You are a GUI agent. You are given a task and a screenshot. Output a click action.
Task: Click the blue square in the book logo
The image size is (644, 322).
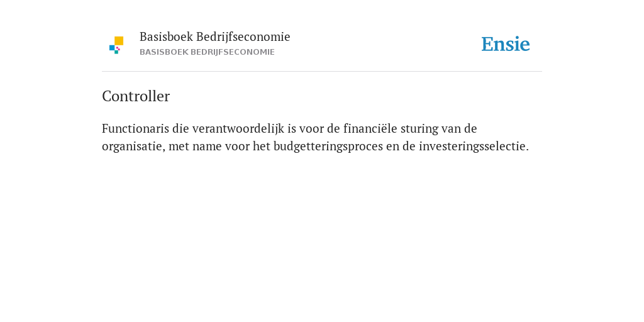tap(112, 48)
